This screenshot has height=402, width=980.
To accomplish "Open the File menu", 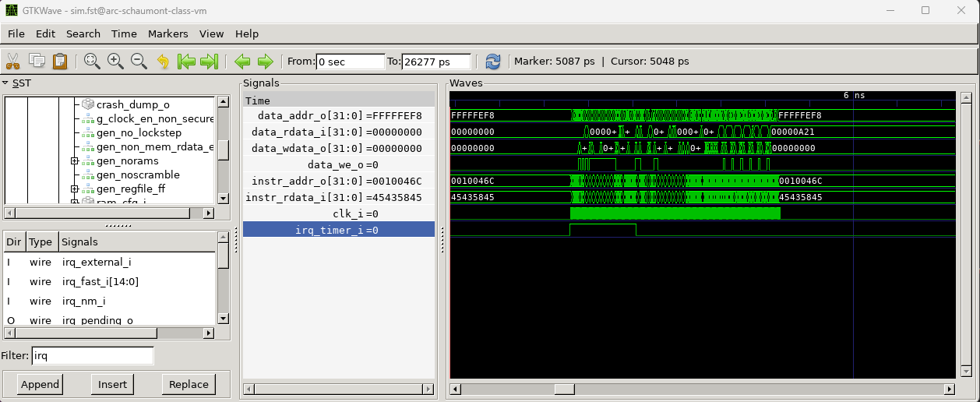I will tap(16, 33).
